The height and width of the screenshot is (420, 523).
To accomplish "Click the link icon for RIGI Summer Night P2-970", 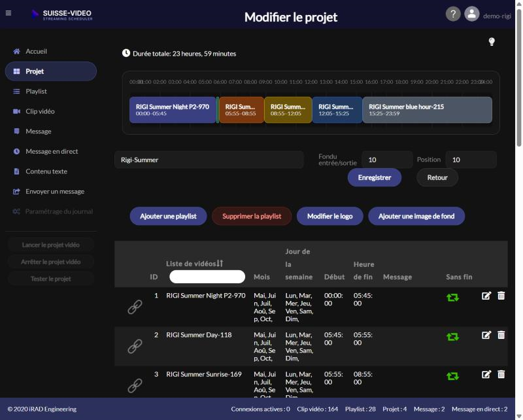I will coord(135,307).
